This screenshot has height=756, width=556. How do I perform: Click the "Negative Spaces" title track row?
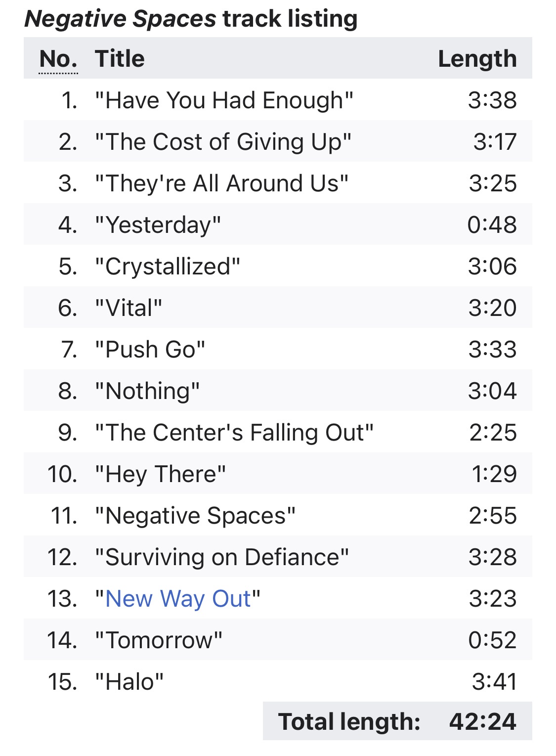(195, 516)
